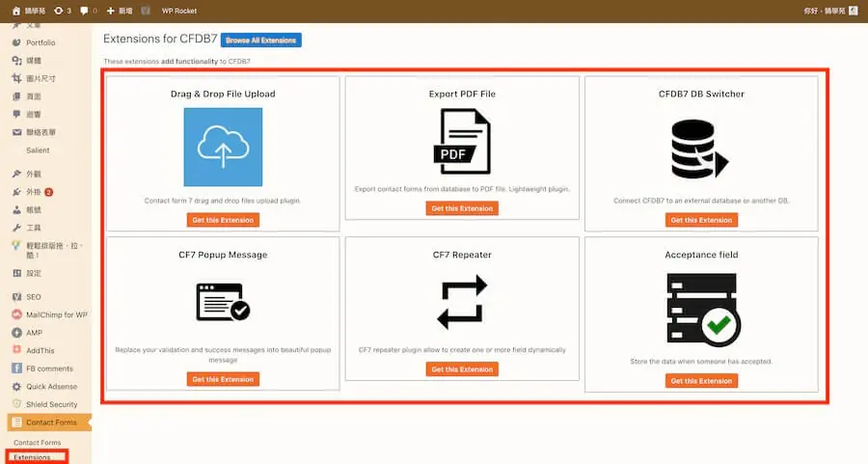Click 'Export contact forms from database' description
The image size is (868, 464).
[462, 189]
